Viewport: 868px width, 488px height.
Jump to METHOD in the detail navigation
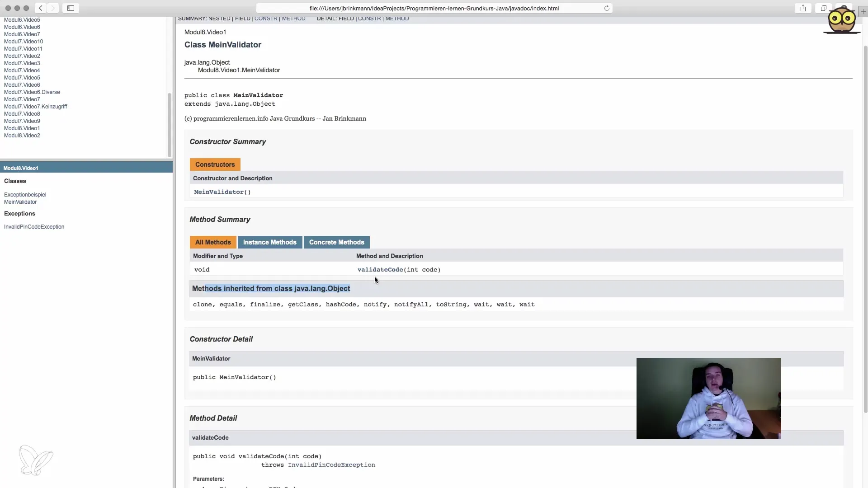(397, 19)
